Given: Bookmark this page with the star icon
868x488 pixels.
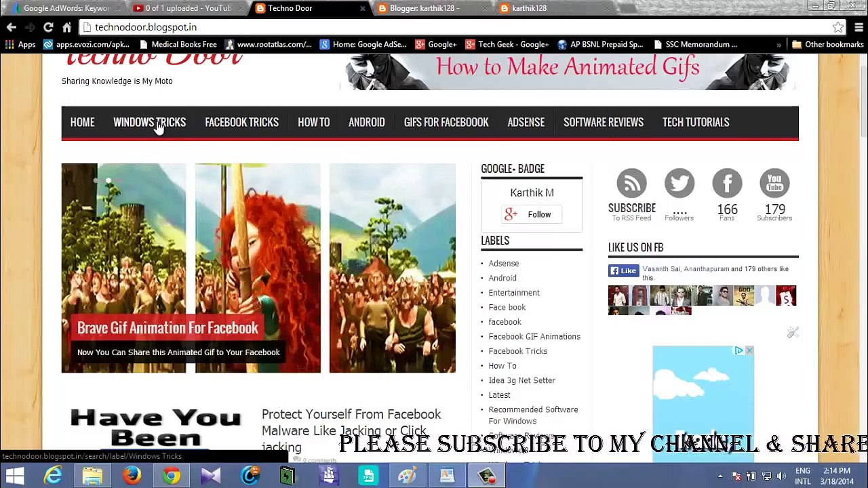Looking at the screenshot, I should (x=838, y=27).
